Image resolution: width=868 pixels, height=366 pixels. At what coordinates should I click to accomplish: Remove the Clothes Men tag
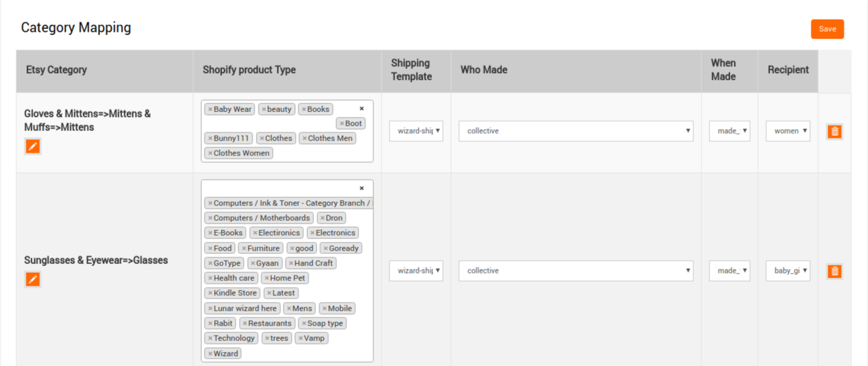[304, 138]
